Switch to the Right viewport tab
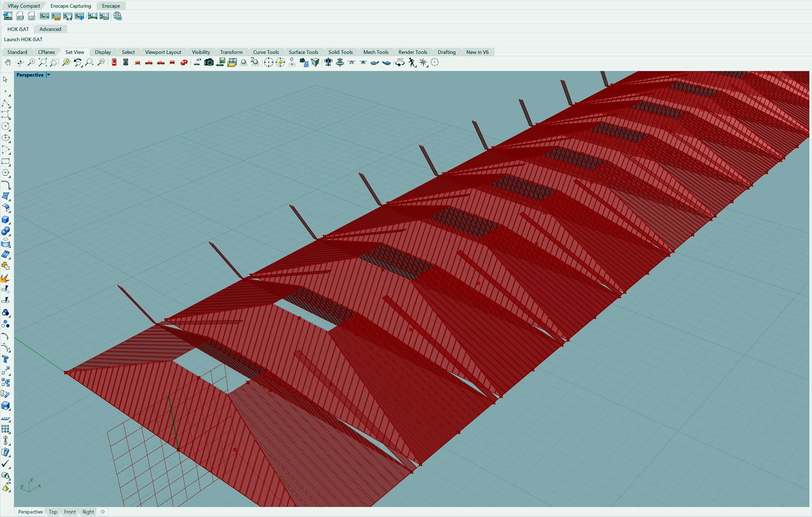 tap(88, 512)
